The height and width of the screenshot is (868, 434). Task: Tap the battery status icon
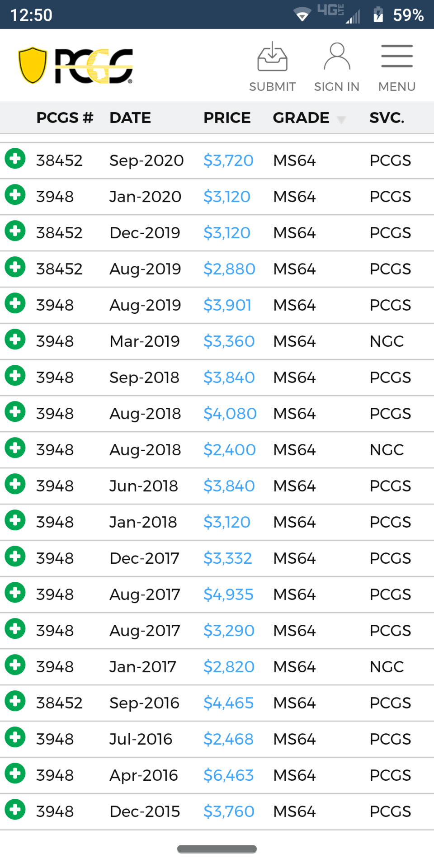pos(378,15)
